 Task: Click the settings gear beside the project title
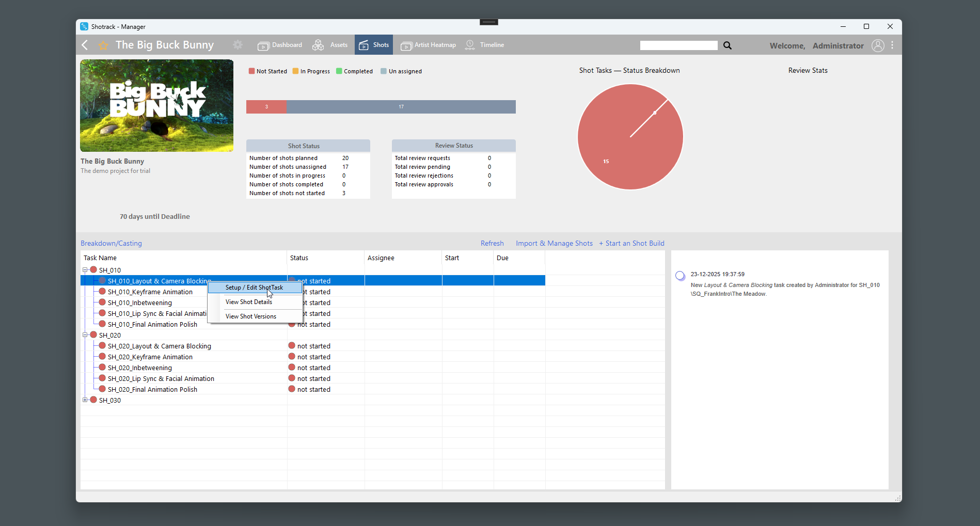(x=238, y=45)
